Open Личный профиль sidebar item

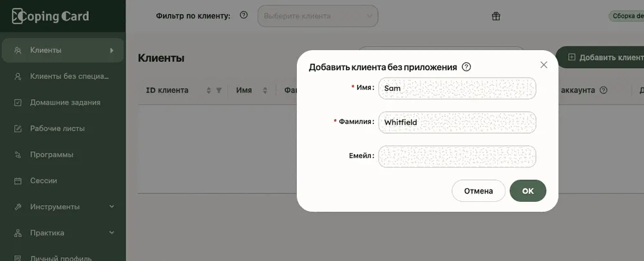point(63,258)
